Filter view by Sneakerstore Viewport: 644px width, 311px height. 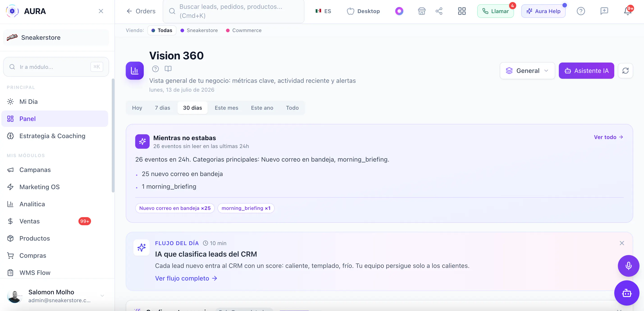199,30
